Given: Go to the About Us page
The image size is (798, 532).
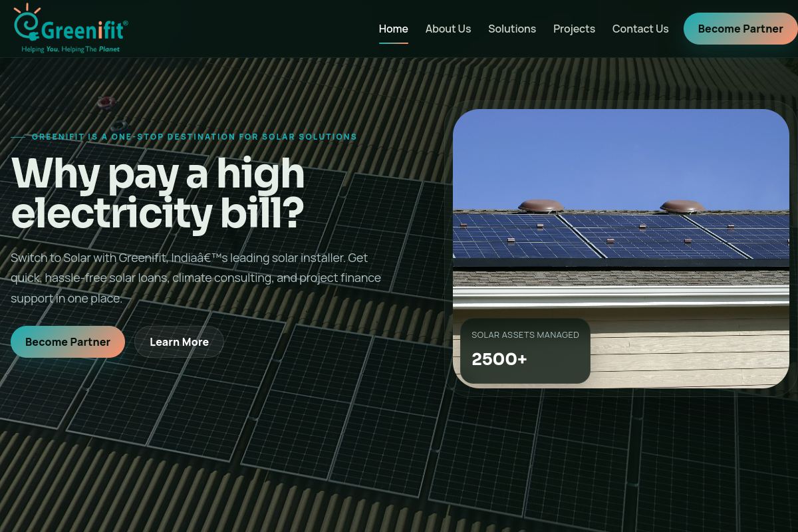Looking at the screenshot, I should 448,29.
